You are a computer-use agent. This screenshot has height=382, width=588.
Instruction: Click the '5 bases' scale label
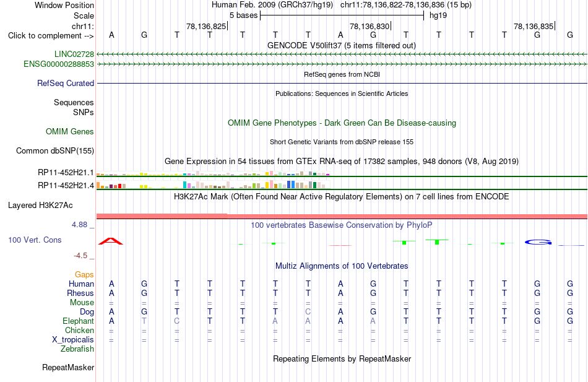click(x=243, y=15)
